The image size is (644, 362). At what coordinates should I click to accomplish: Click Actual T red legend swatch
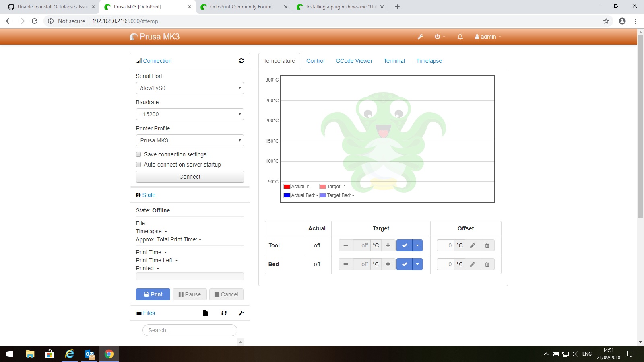coord(287,187)
